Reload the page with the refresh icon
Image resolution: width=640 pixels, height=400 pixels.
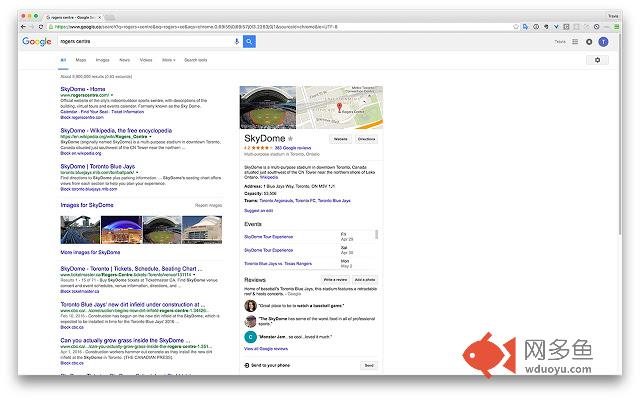click(x=41, y=27)
